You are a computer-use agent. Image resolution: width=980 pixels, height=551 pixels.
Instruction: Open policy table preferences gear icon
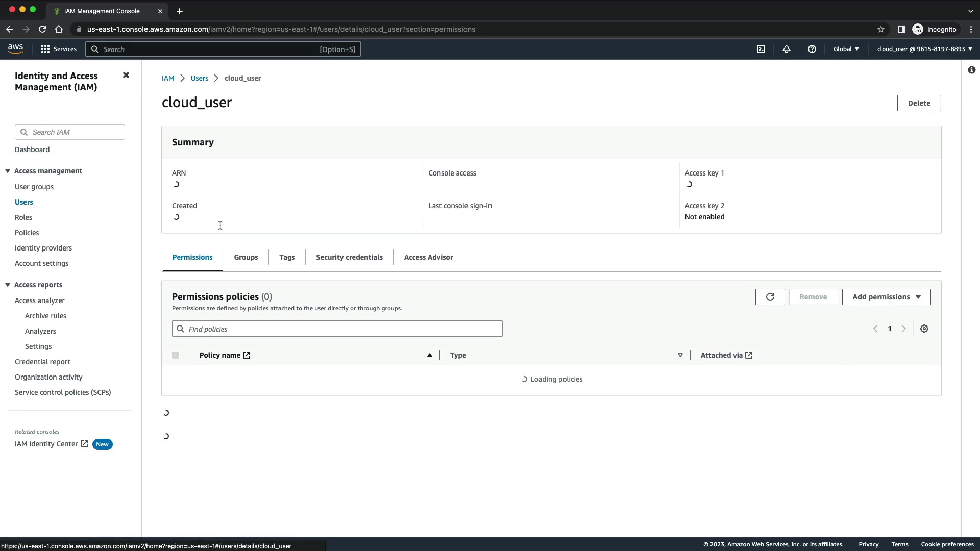coord(924,329)
